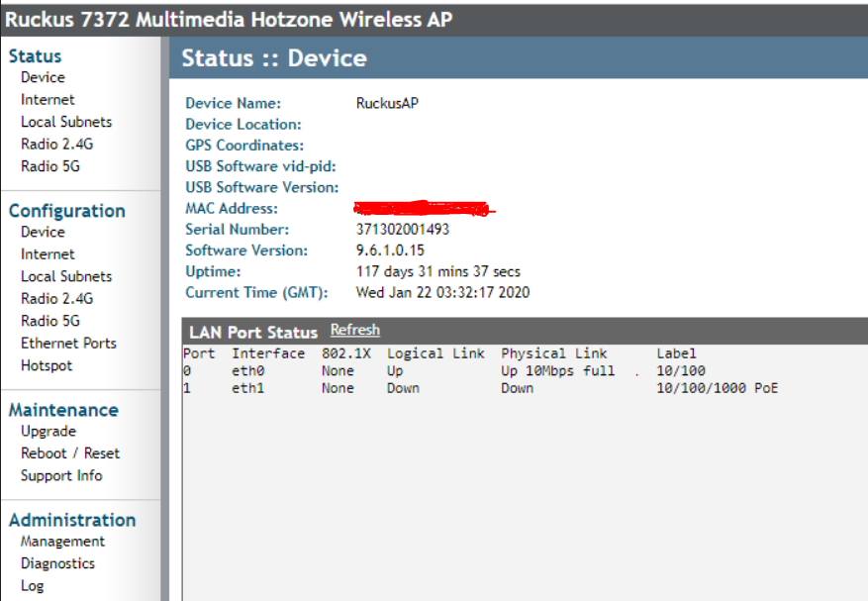Click the 'Device Location:' label

243,125
